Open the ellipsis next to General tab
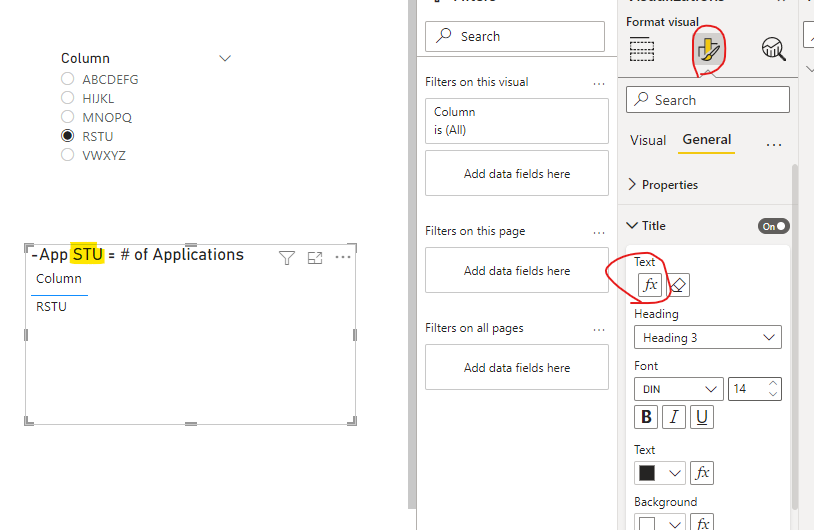This screenshot has height=530, width=814. pyautogui.click(x=774, y=145)
